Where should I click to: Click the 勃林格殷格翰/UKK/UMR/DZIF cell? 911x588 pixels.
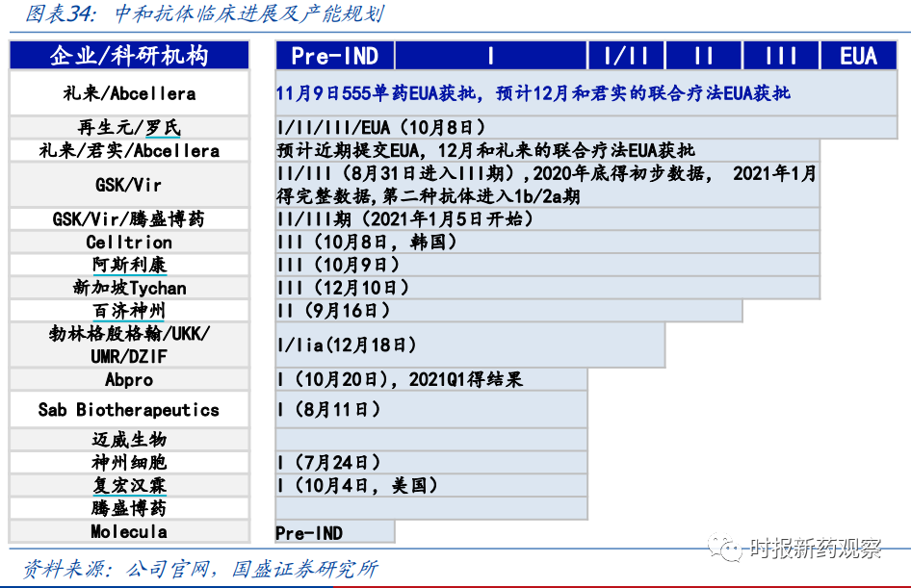129,345
